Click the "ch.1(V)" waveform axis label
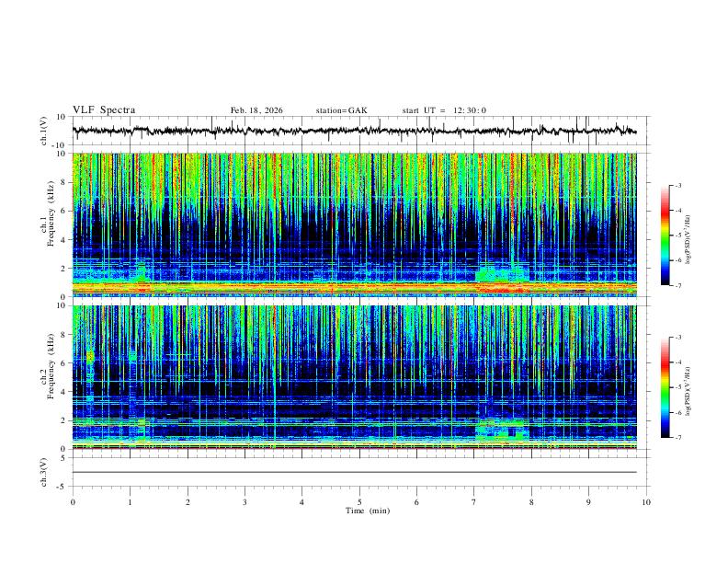This screenshot has width=728, height=563. coord(44,131)
